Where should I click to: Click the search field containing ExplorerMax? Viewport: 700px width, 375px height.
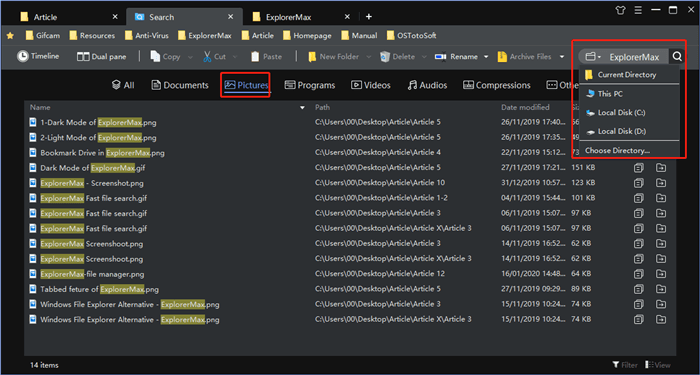tap(634, 57)
